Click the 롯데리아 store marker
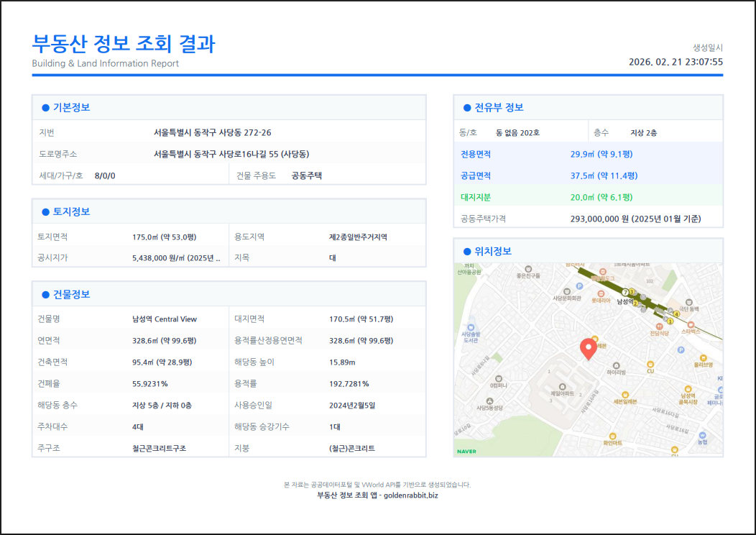The width and height of the screenshot is (756, 535). pos(601,293)
